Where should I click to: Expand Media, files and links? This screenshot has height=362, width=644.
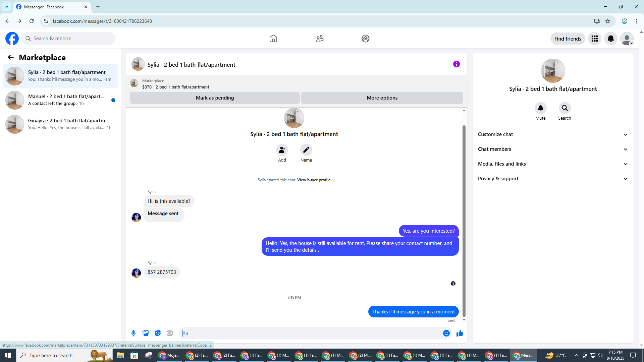tap(552, 164)
